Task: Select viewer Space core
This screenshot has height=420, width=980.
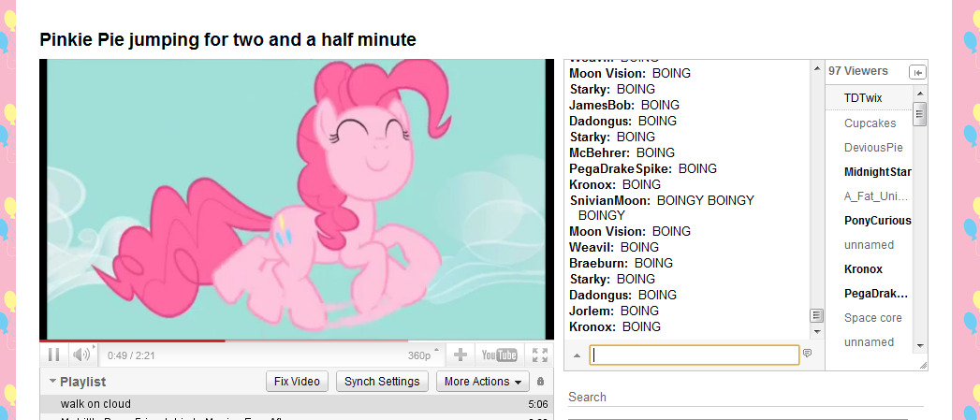Action: tap(872, 318)
